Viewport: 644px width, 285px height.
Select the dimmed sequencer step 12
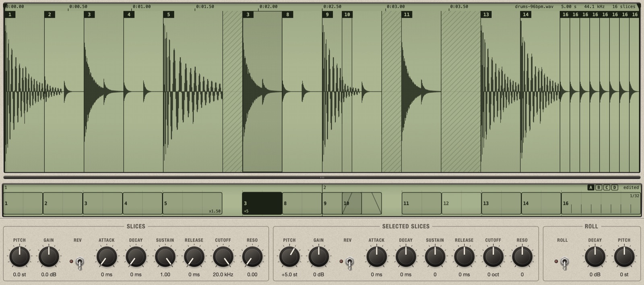pyautogui.click(x=461, y=203)
